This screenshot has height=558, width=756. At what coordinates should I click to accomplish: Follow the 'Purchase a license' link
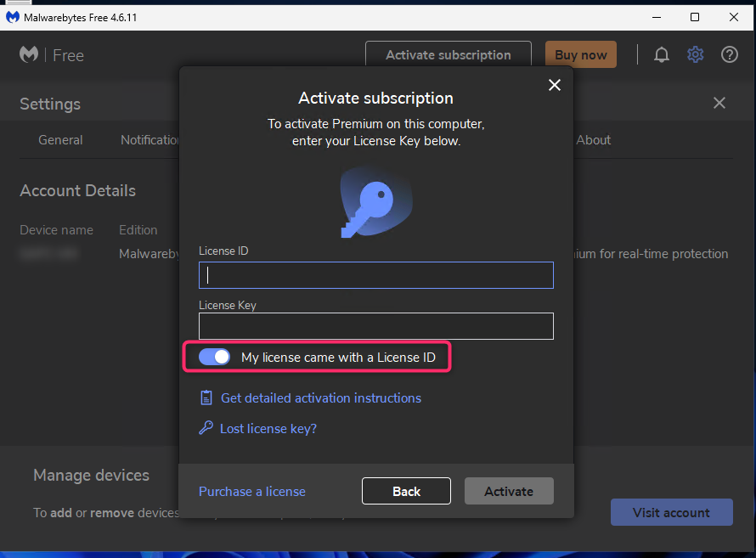[x=252, y=492]
